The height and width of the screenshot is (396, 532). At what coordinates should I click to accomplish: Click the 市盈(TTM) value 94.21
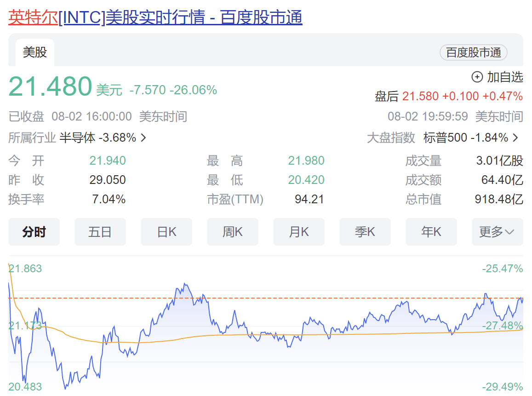click(x=309, y=199)
